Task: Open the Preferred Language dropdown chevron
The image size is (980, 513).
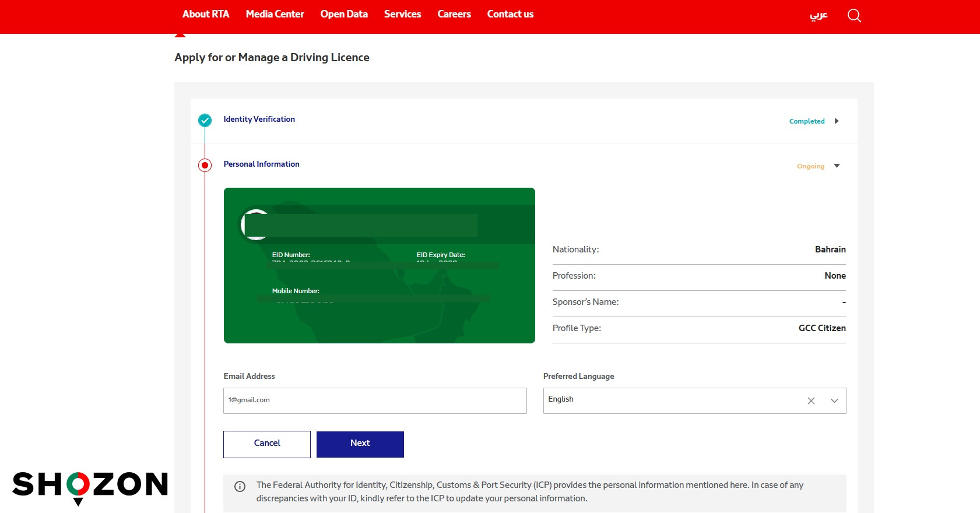Action: pyautogui.click(x=834, y=401)
